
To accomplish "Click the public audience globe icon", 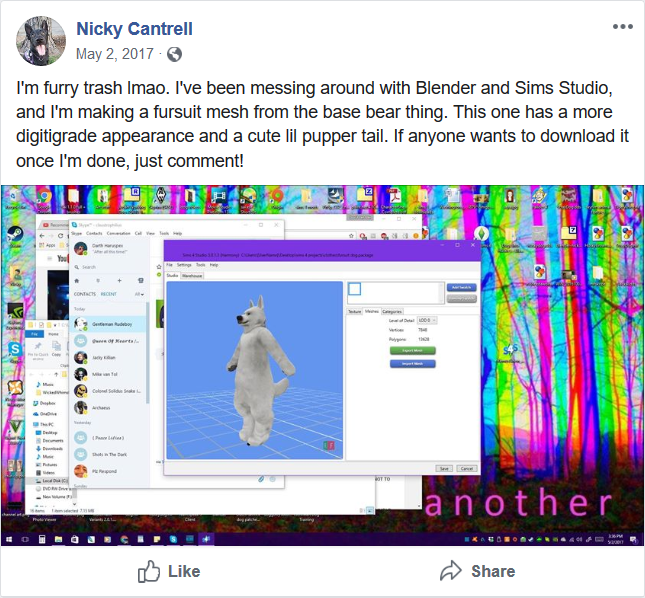I will [x=174, y=54].
